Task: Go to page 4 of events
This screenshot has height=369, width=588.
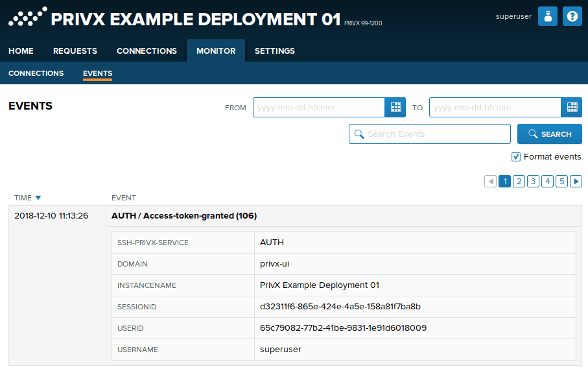Action: point(548,181)
